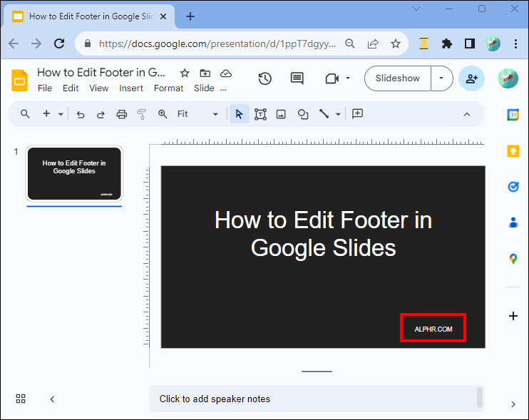Click the undo arrow

pyautogui.click(x=81, y=114)
